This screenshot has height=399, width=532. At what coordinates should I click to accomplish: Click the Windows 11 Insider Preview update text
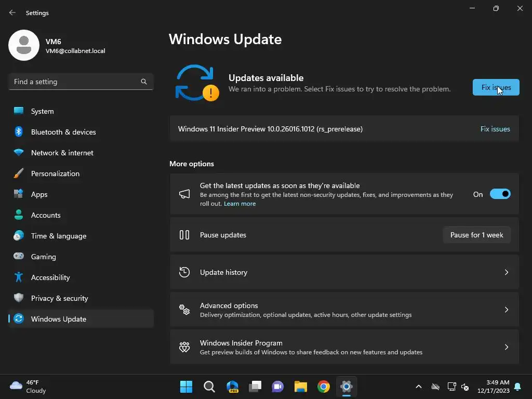[270, 129]
